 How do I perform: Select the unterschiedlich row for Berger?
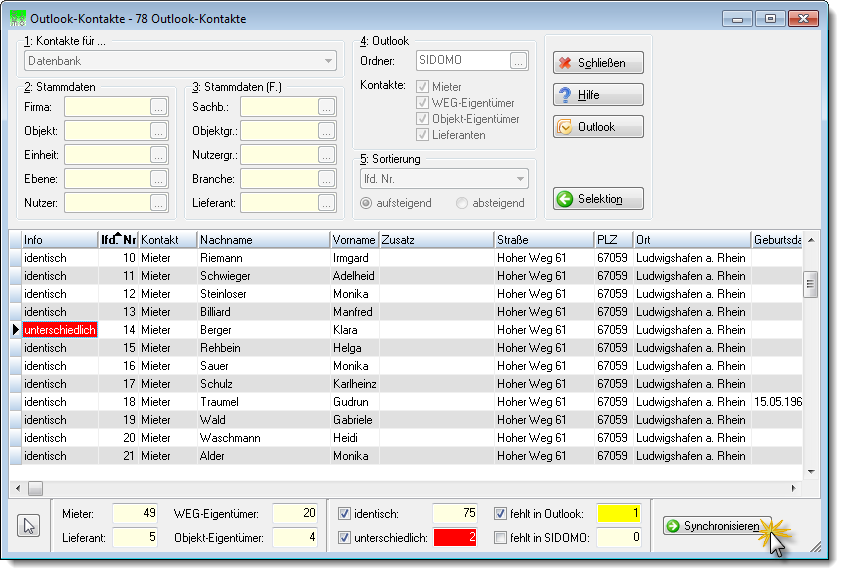[x=406, y=330]
